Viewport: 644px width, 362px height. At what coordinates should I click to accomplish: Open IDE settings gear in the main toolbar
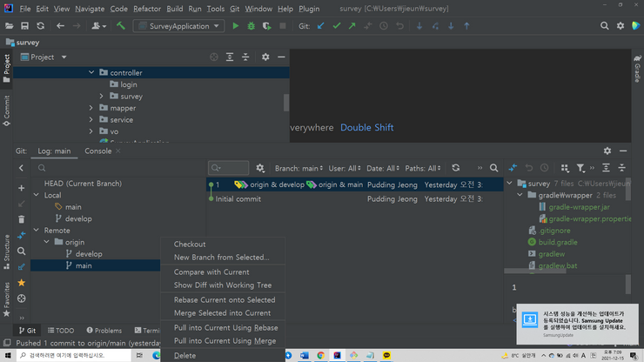pyautogui.click(x=621, y=26)
